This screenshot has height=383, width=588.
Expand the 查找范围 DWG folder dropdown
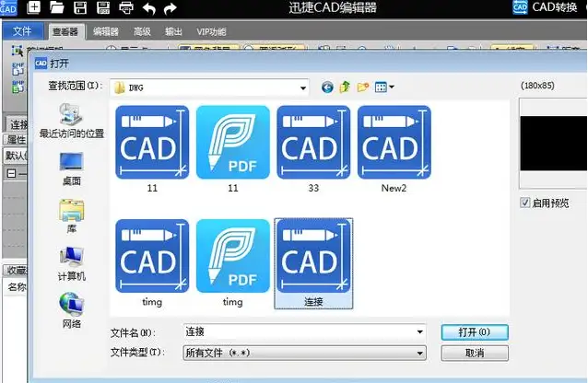(x=302, y=88)
